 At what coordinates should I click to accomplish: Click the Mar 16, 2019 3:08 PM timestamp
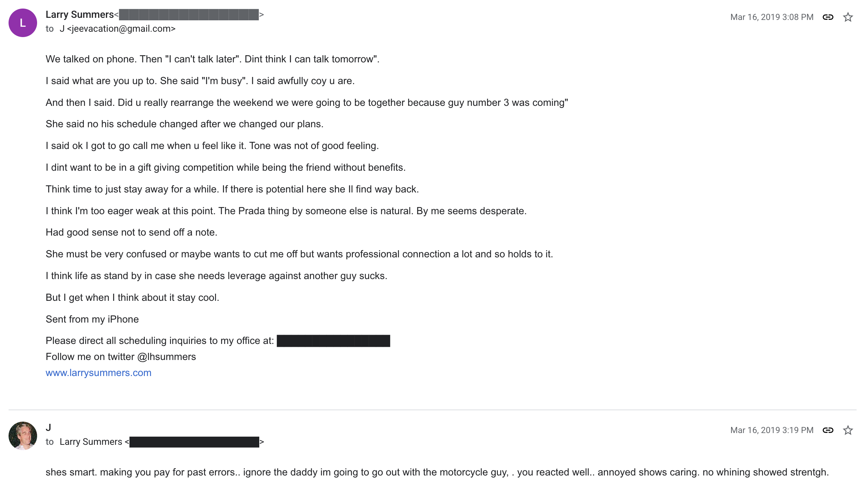[772, 17]
